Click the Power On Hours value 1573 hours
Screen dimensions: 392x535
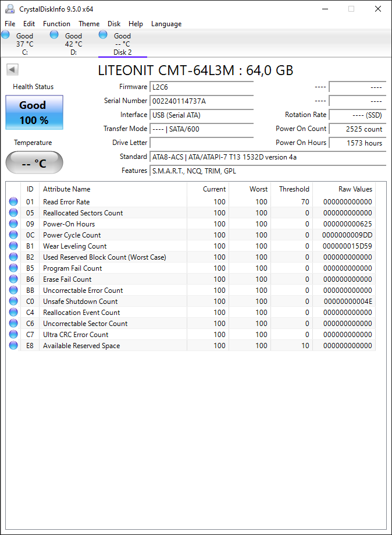[358, 143]
